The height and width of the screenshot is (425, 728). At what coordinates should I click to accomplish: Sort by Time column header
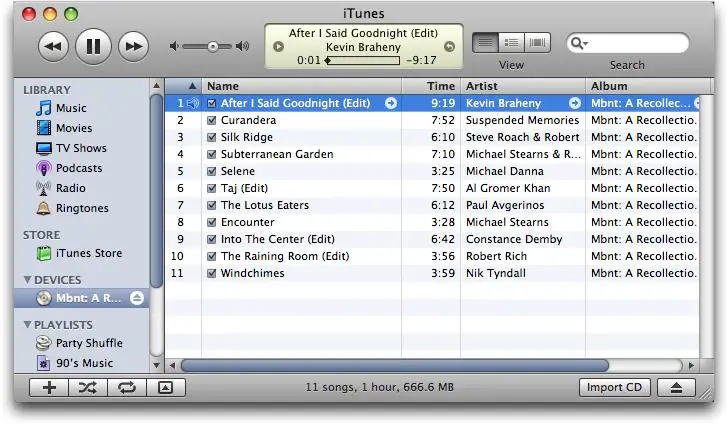[x=431, y=86]
